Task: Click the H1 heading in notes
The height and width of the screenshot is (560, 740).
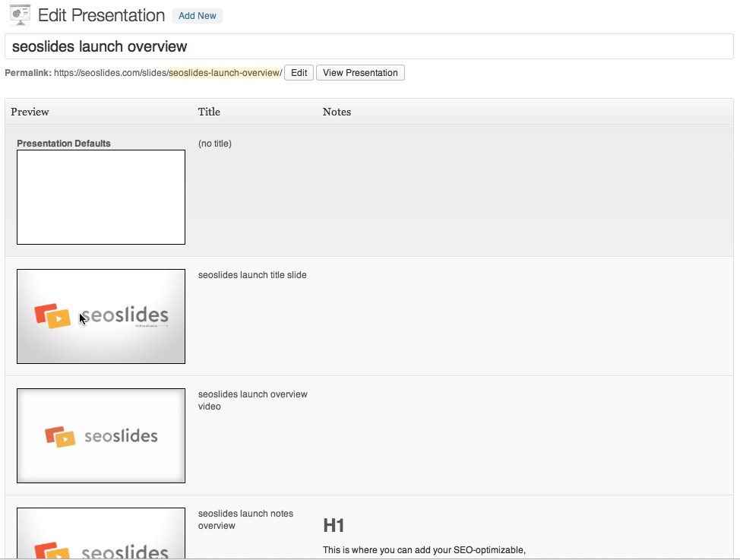Action: coord(334,526)
